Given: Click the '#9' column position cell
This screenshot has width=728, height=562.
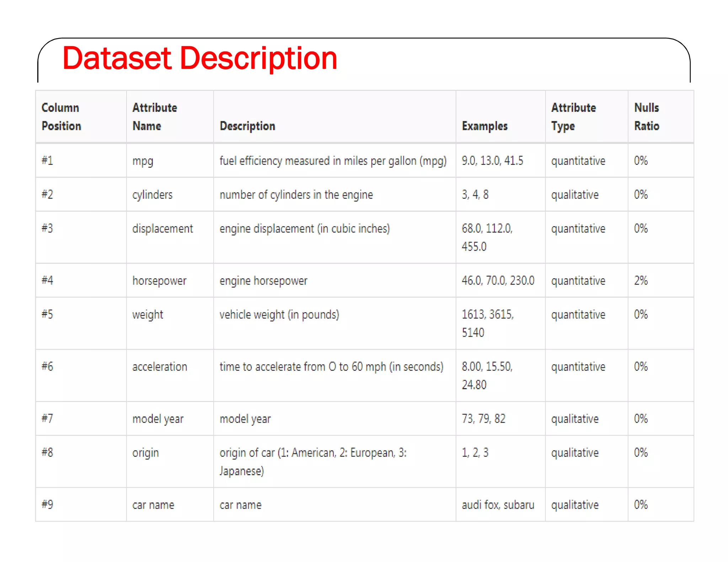Looking at the screenshot, I should click(81, 504).
